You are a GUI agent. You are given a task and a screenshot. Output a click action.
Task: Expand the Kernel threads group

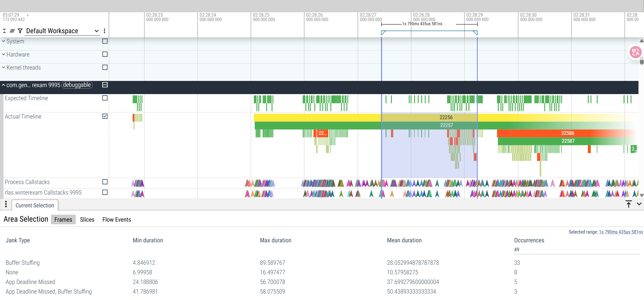click(x=3, y=68)
